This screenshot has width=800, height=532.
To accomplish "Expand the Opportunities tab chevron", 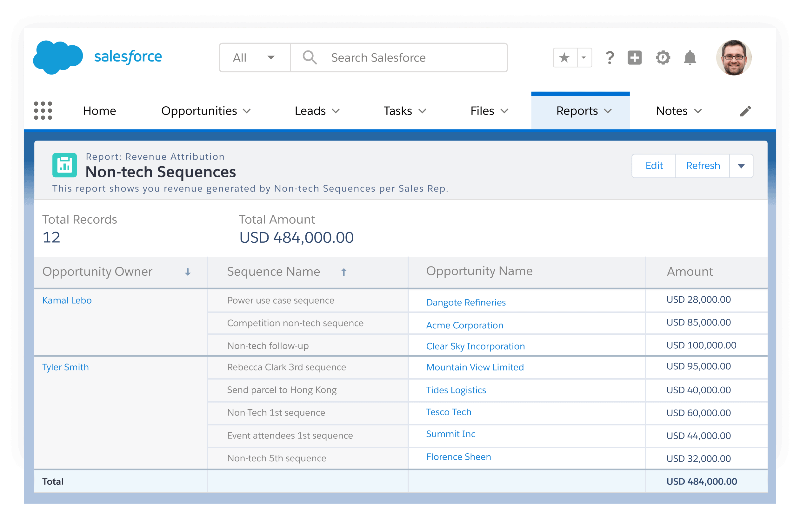I will 247,111.
